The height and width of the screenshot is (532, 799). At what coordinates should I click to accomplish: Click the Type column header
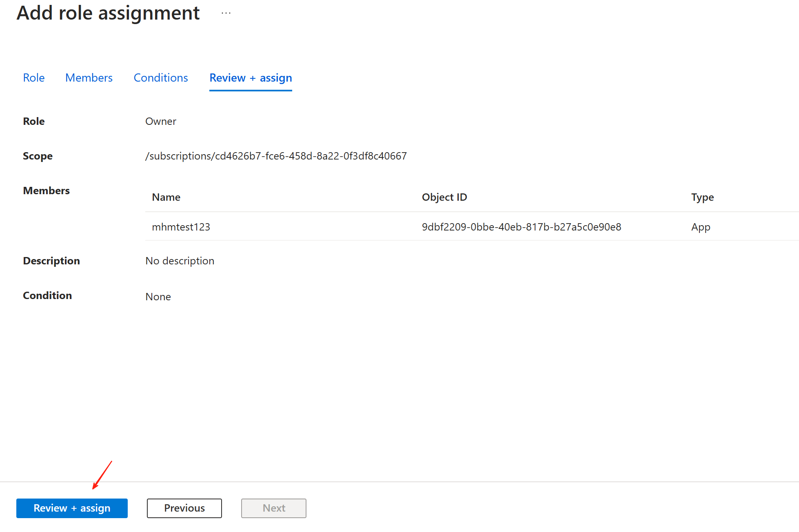pos(702,197)
